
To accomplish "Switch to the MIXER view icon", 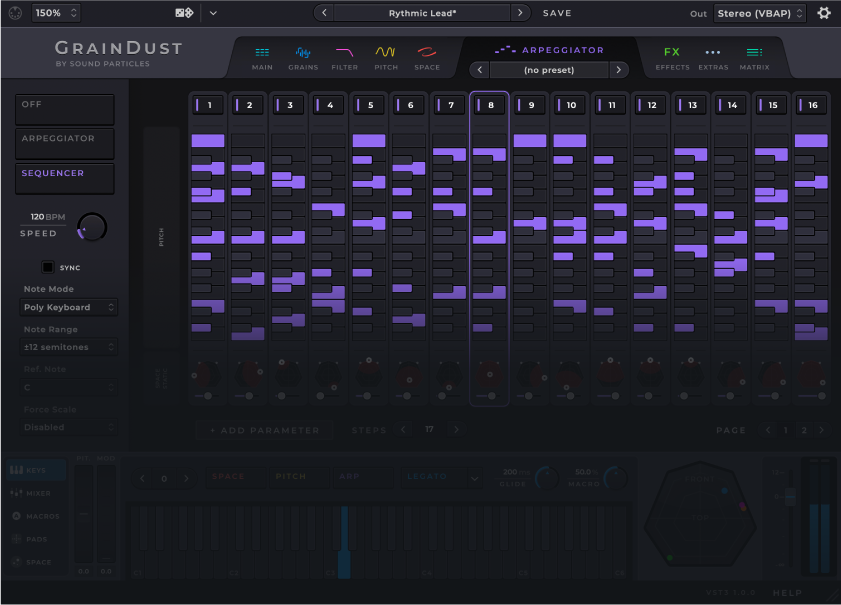I will 35,493.
